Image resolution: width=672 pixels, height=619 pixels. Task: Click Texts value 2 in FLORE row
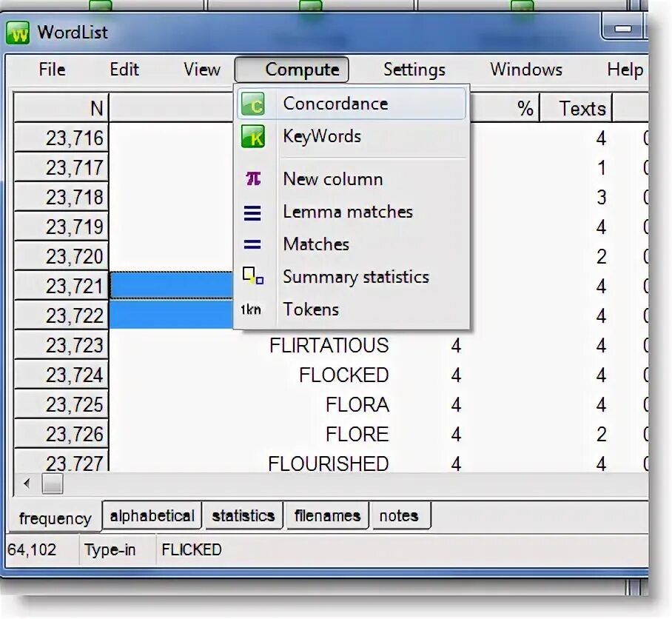(601, 434)
